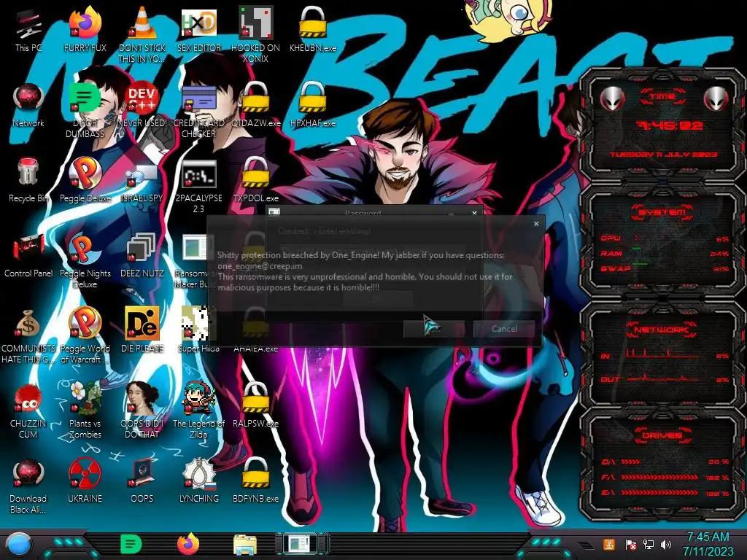The width and height of the screenshot is (747, 560).
Task: Open Download Black Ali... shortcut
Action: pos(28,486)
